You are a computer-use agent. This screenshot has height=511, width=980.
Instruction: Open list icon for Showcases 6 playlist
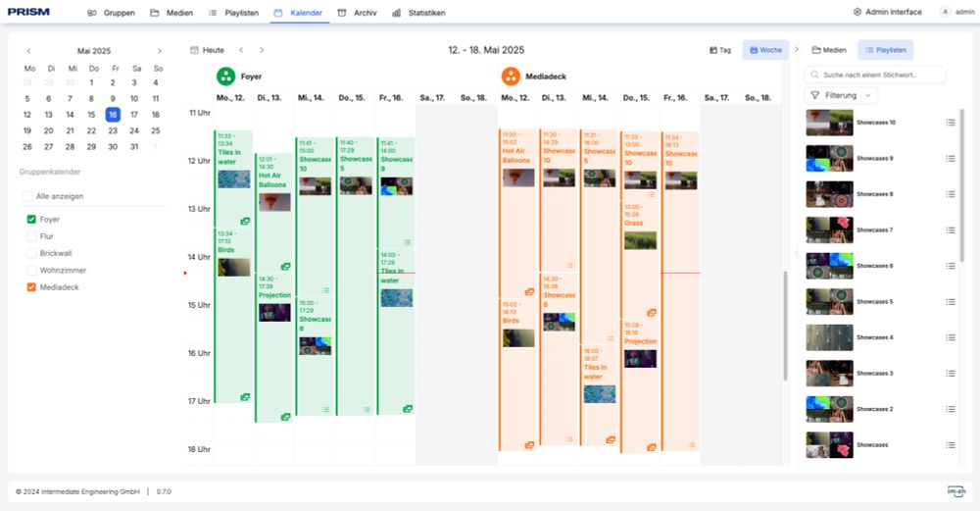pos(951,266)
